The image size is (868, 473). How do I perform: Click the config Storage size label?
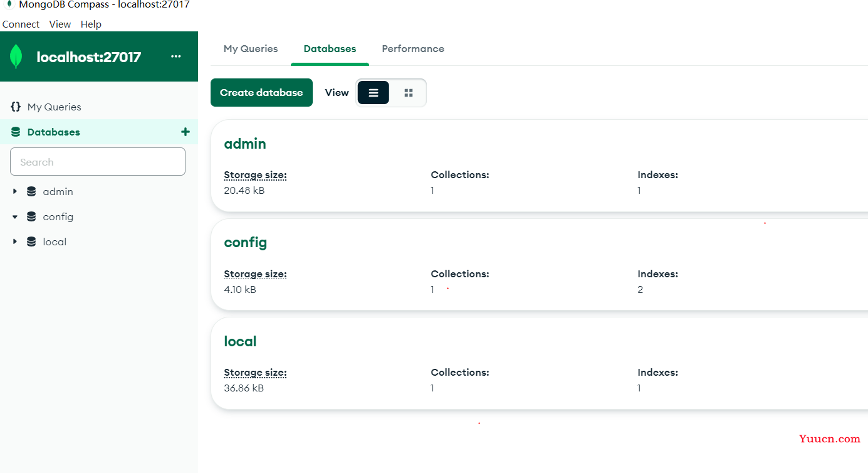click(255, 274)
